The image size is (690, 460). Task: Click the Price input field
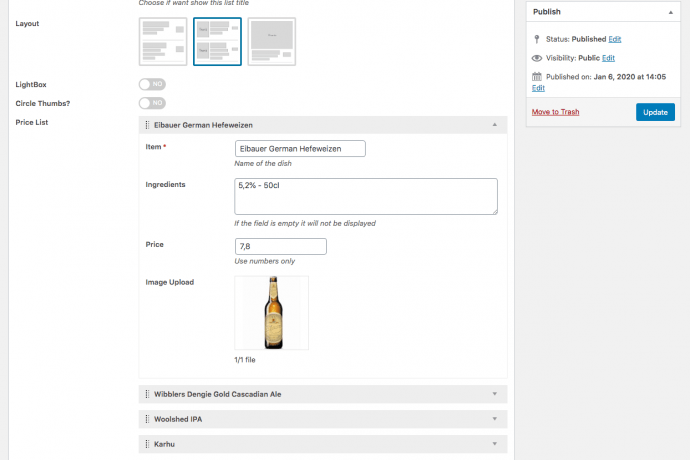pos(280,246)
